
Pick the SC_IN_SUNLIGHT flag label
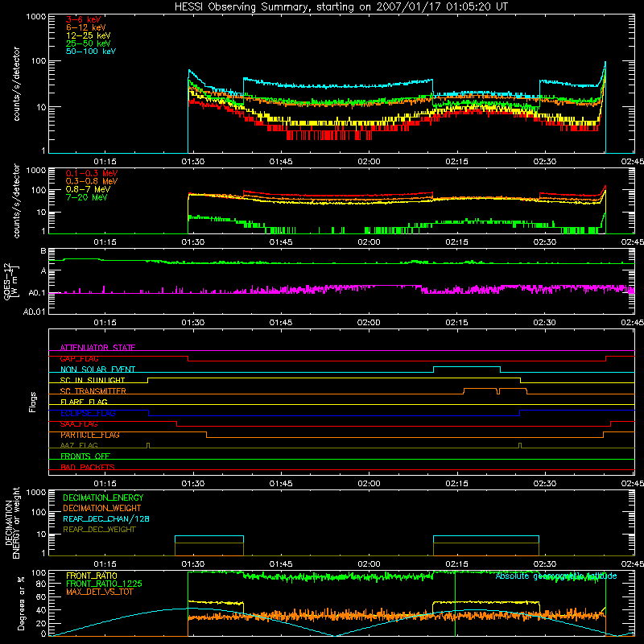[93, 380]
